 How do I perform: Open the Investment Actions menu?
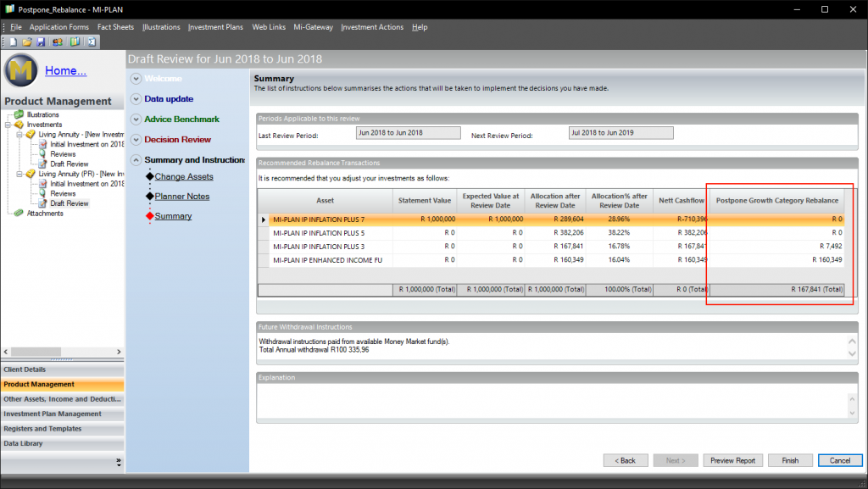pyautogui.click(x=372, y=27)
